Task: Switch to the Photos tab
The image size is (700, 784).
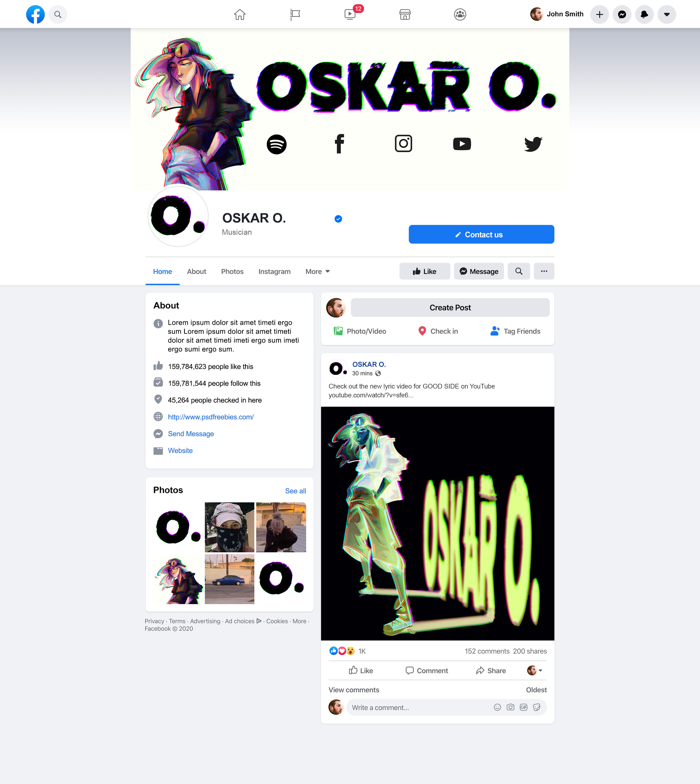Action: coord(232,271)
